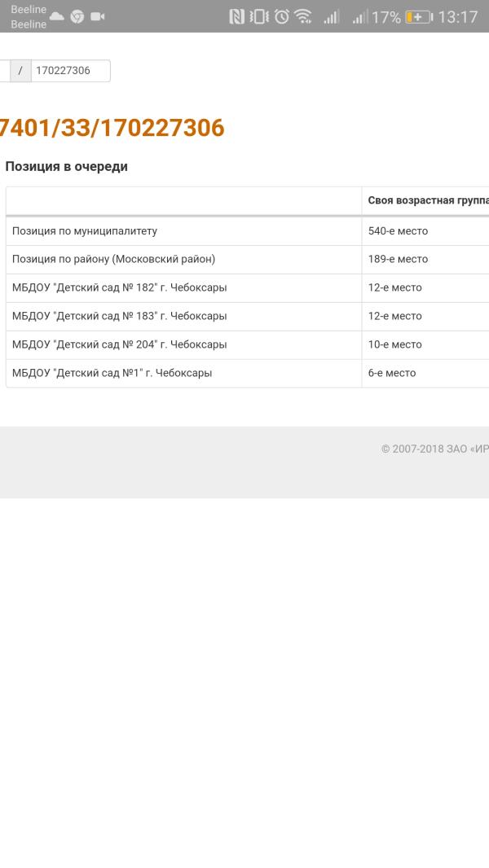
Task: Select the 'Позиция по району (Московский район)' row
Action: coord(248,259)
